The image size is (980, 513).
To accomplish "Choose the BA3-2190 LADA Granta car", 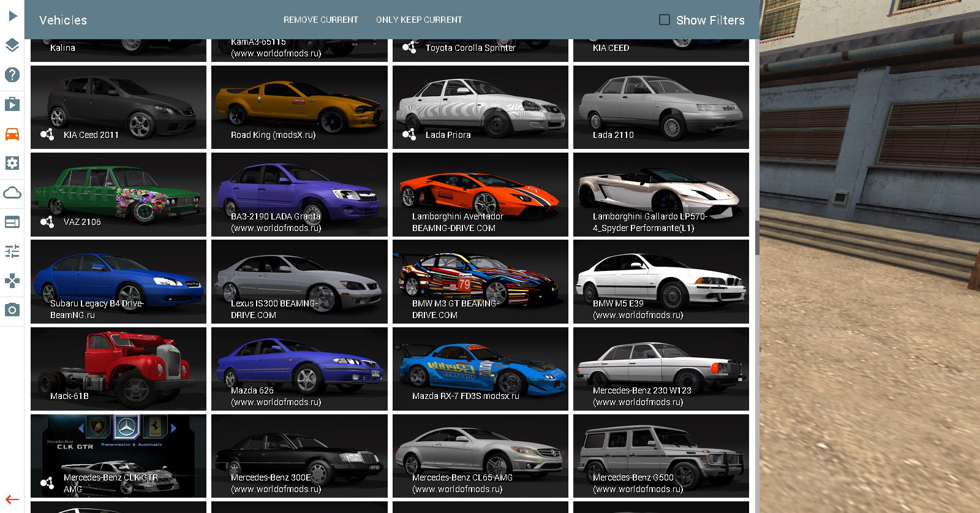I will [x=300, y=194].
